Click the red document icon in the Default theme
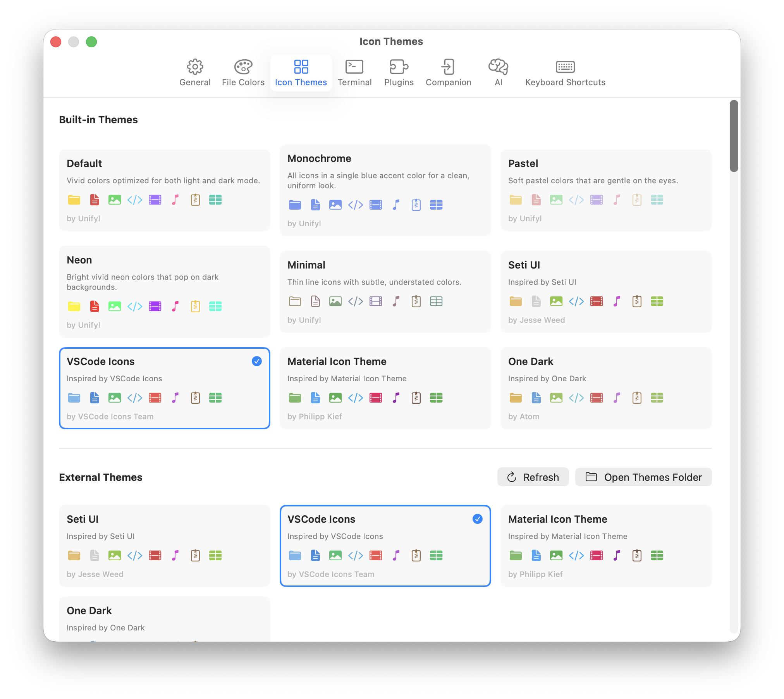Image resolution: width=784 pixels, height=699 pixels. [95, 200]
